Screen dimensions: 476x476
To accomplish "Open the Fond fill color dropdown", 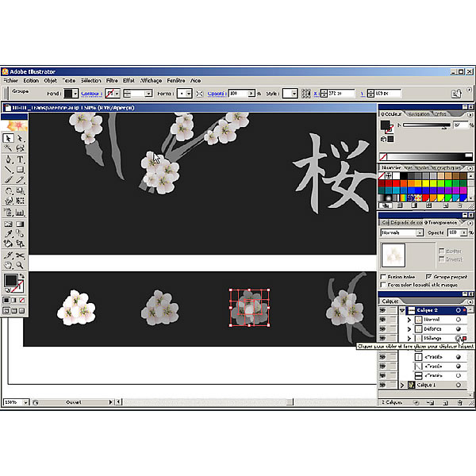I will tap(75, 94).
